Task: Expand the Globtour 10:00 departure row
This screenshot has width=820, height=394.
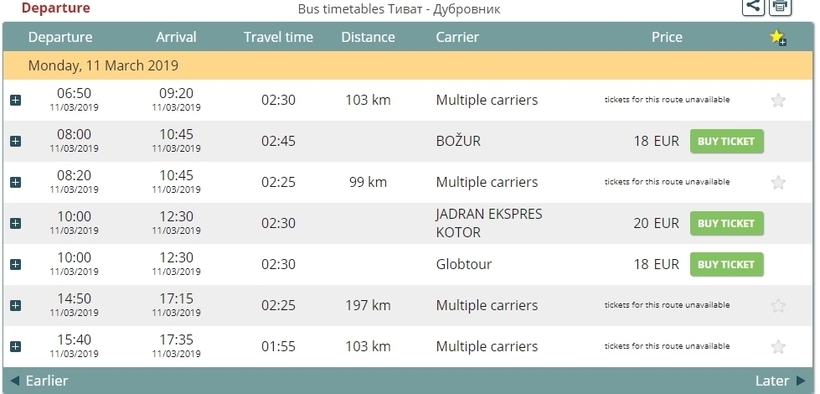Action: [x=16, y=264]
